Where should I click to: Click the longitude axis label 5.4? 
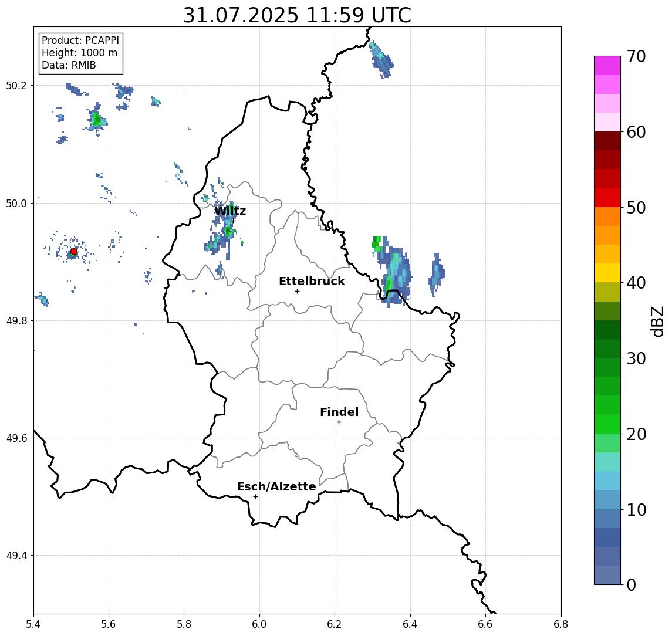click(33, 624)
